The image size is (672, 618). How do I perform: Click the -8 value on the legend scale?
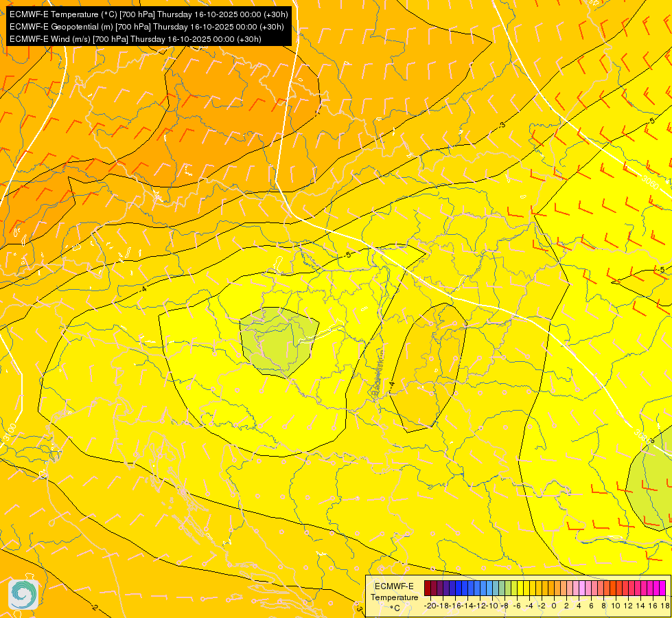(x=505, y=606)
